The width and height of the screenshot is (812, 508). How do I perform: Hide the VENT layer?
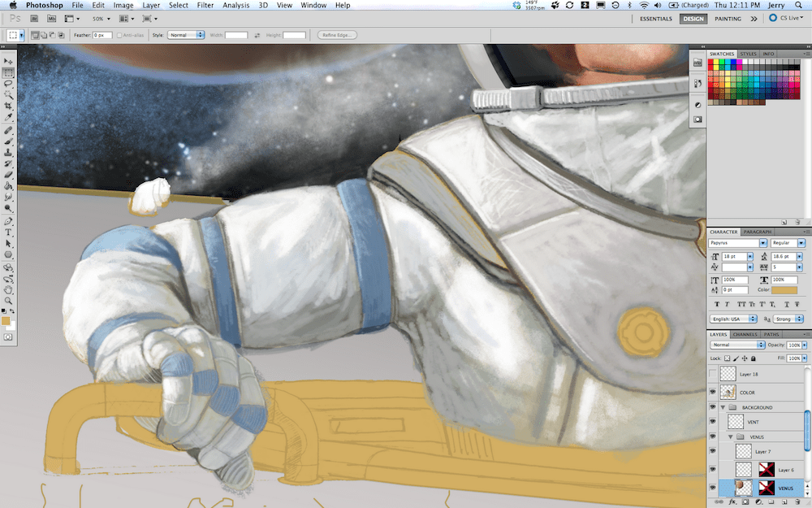tap(713, 422)
